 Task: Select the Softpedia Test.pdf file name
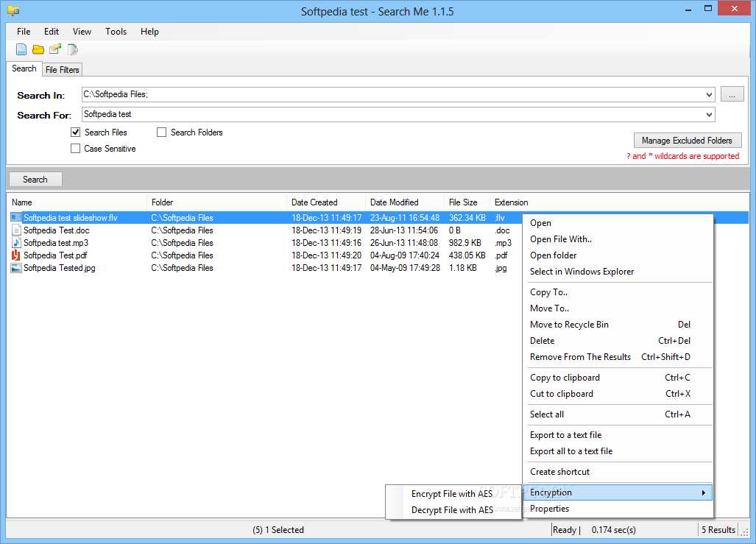pos(55,255)
